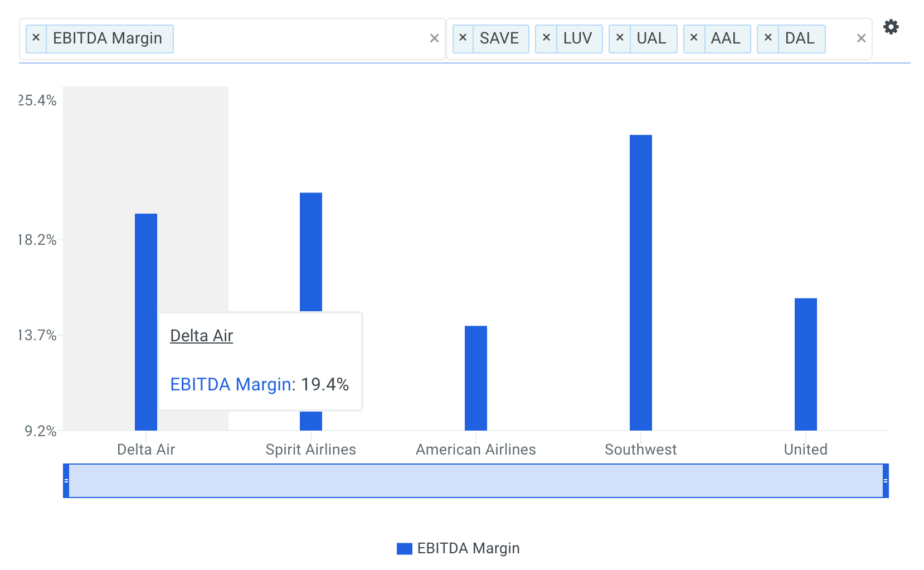Click the 9.2% y-axis label
The width and height of the screenshot is (924, 570).
click(x=41, y=431)
